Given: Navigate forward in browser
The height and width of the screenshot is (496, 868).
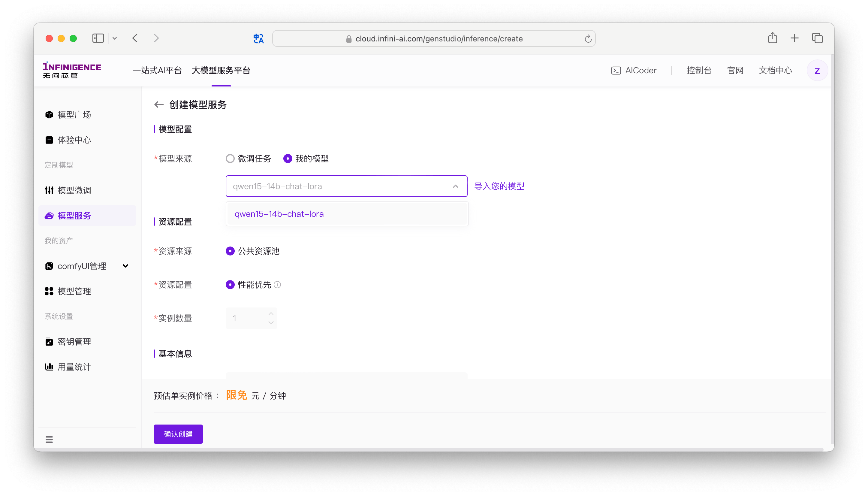Looking at the screenshot, I should [x=156, y=38].
